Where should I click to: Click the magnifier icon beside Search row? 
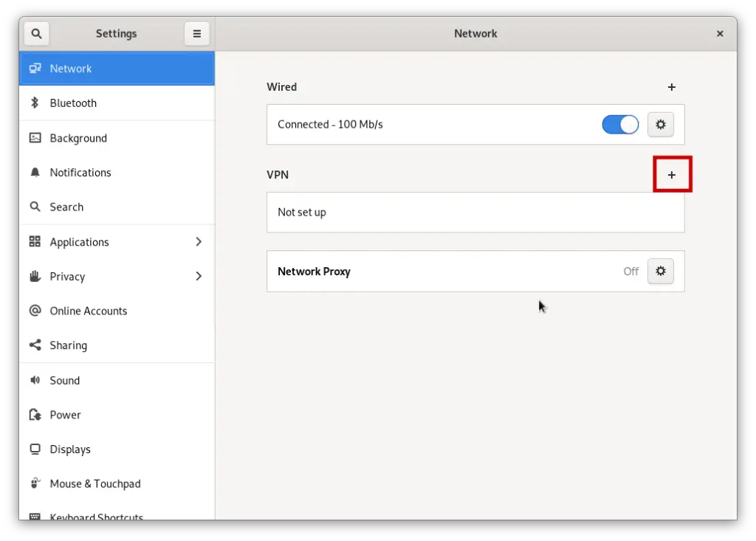click(35, 207)
